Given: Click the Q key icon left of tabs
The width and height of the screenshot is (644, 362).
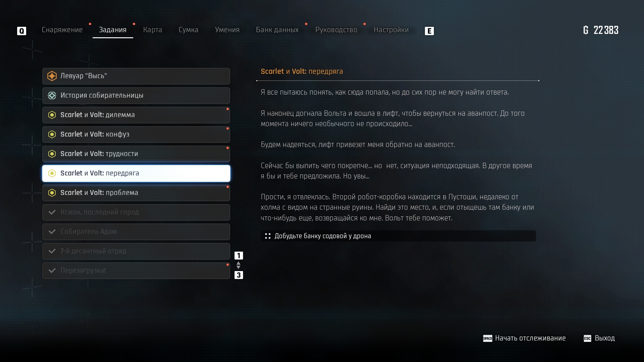Looking at the screenshot, I should tap(21, 31).
